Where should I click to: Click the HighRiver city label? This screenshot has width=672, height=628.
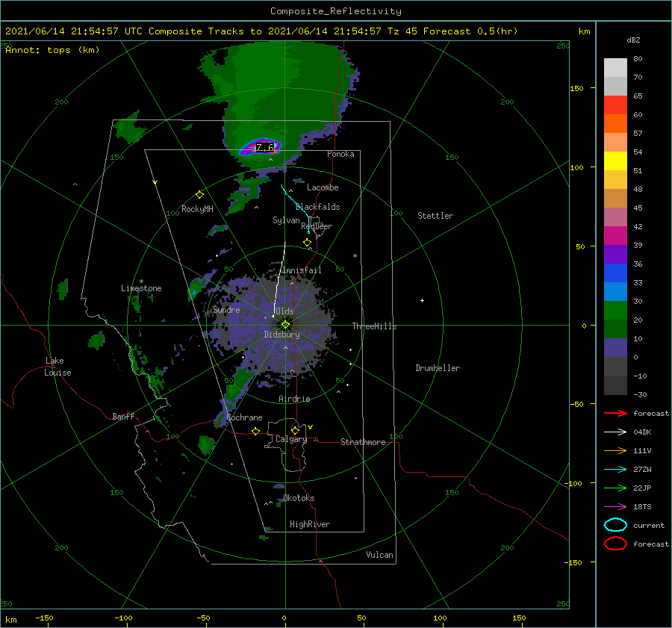click(x=310, y=524)
